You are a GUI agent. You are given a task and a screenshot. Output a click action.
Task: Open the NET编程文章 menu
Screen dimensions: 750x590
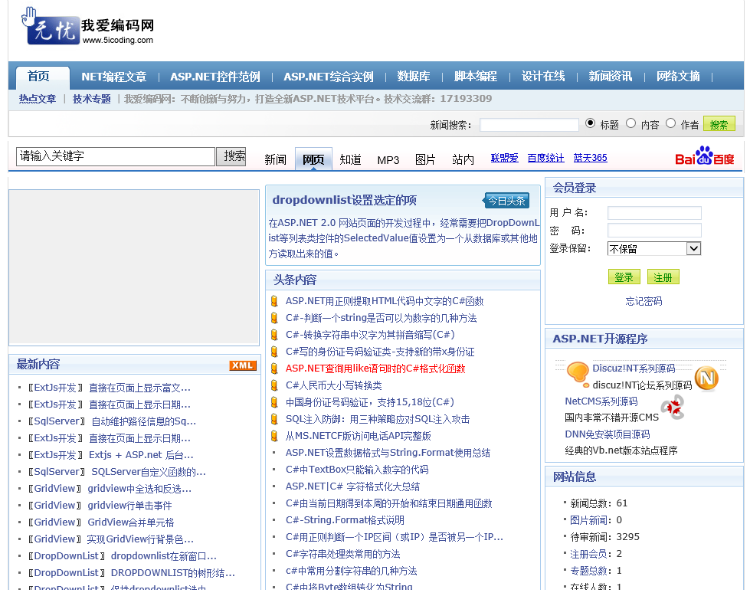coord(114,77)
